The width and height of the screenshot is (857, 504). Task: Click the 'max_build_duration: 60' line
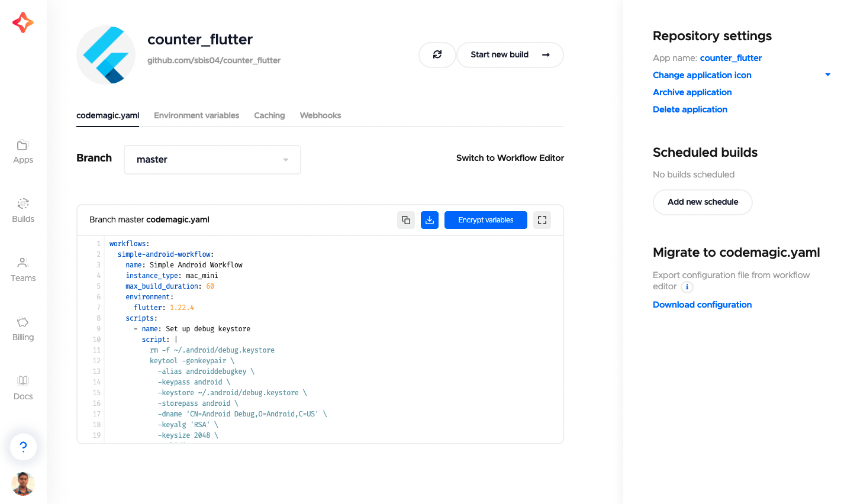click(170, 286)
